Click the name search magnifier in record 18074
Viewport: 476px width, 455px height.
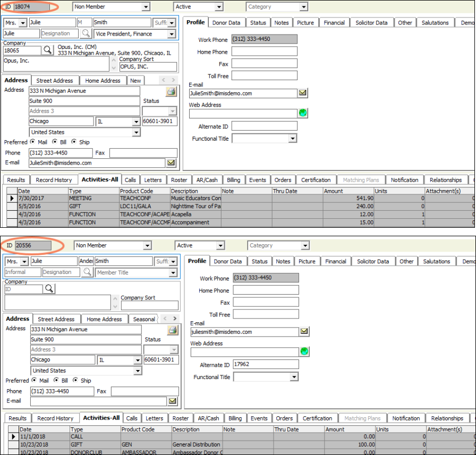coord(86,34)
